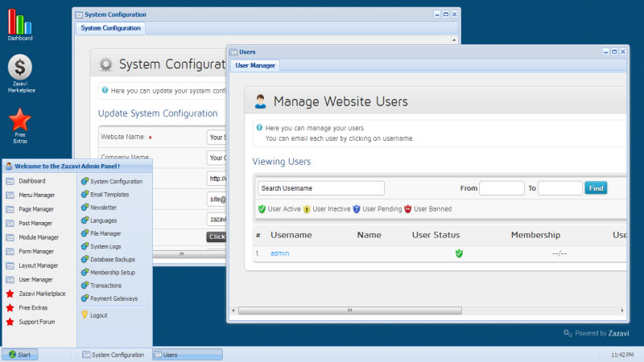Screen dimensions: 644x362
Task: Choose Logout in the start menu
Action: coord(98,315)
